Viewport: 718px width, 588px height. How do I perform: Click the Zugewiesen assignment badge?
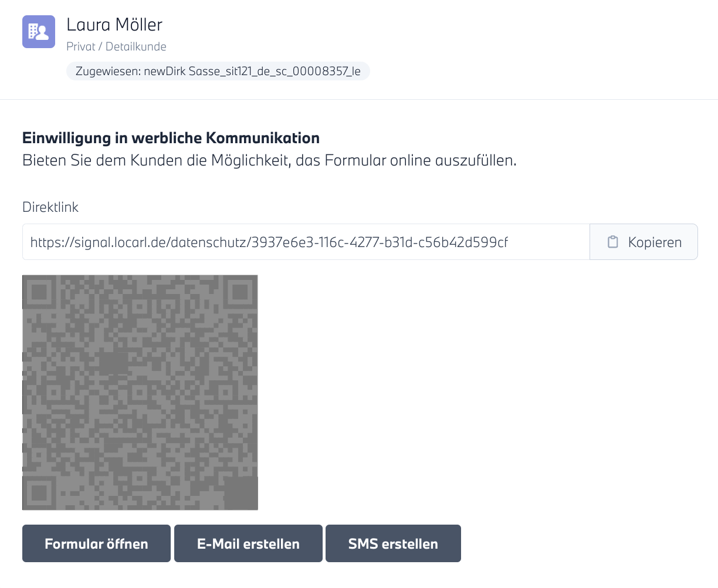pos(218,72)
